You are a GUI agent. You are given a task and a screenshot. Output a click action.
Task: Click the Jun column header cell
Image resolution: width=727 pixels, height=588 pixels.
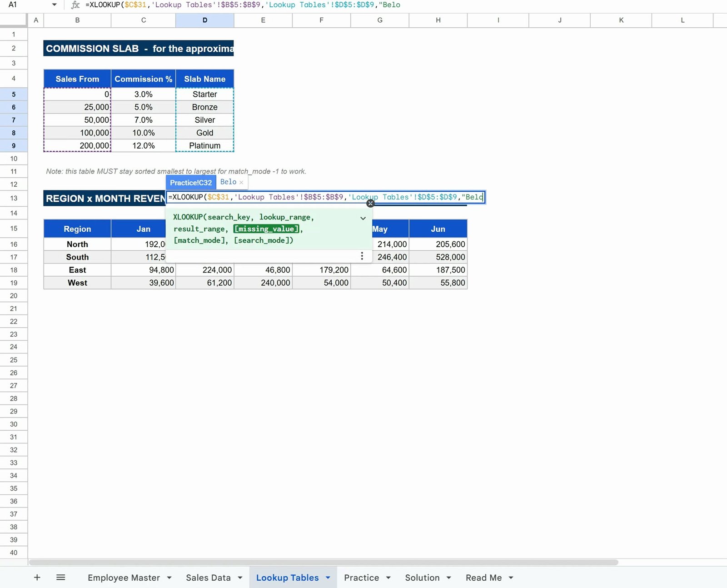click(438, 229)
